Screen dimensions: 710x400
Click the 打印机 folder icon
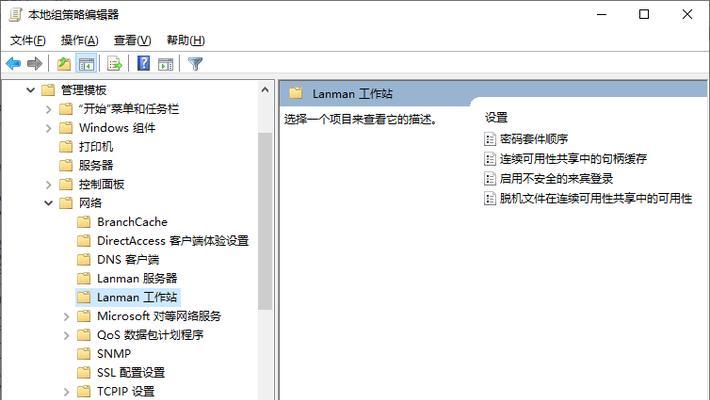[66, 146]
